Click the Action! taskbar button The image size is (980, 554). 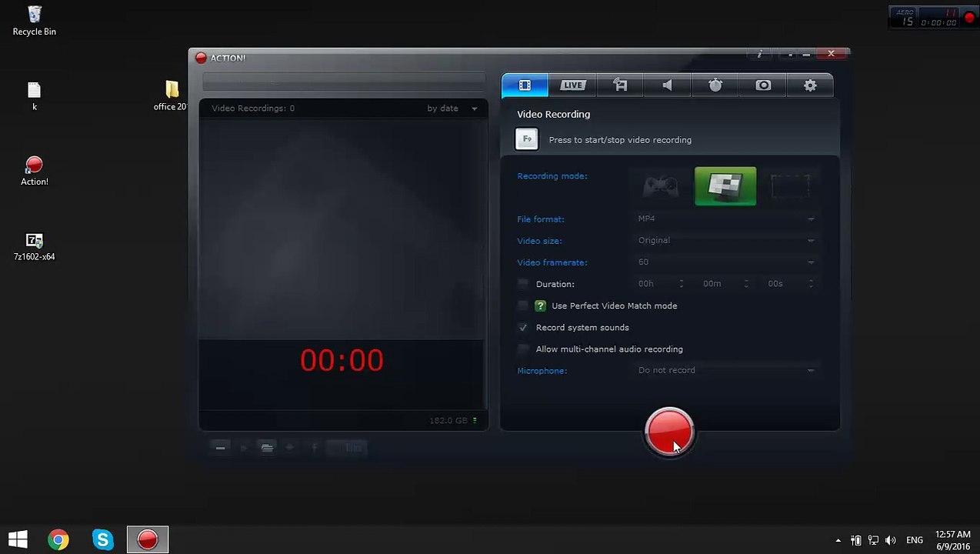[148, 539]
